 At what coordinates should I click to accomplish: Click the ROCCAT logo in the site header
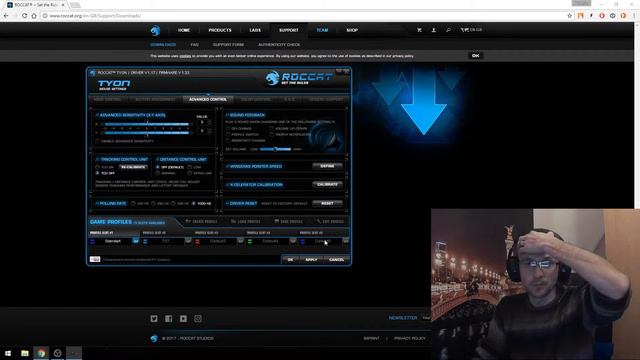coord(155,30)
